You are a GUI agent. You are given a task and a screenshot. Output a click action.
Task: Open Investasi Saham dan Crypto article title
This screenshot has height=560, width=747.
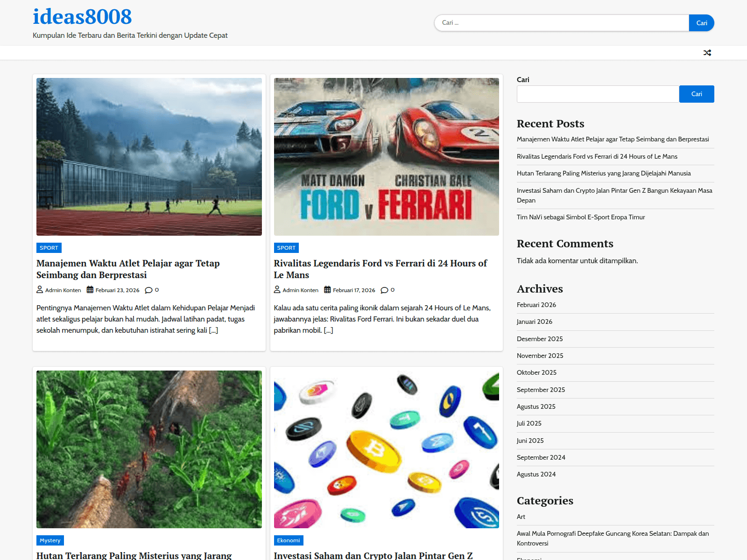[x=373, y=555]
